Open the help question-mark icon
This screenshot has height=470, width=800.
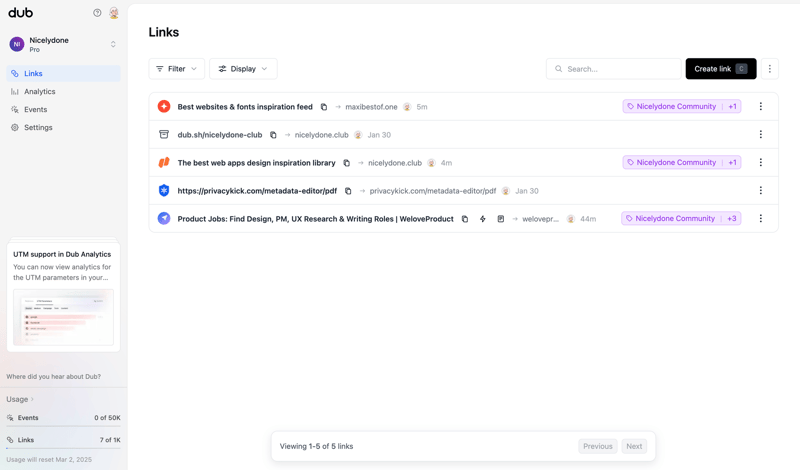coord(97,13)
